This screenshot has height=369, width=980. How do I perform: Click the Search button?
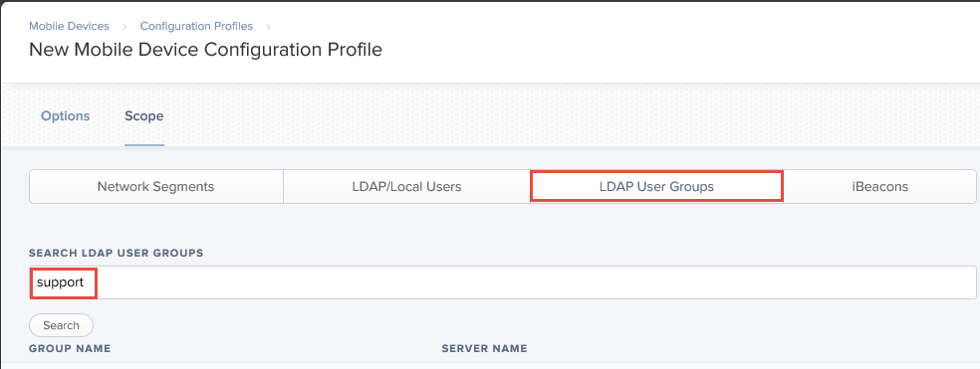[62, 325]
